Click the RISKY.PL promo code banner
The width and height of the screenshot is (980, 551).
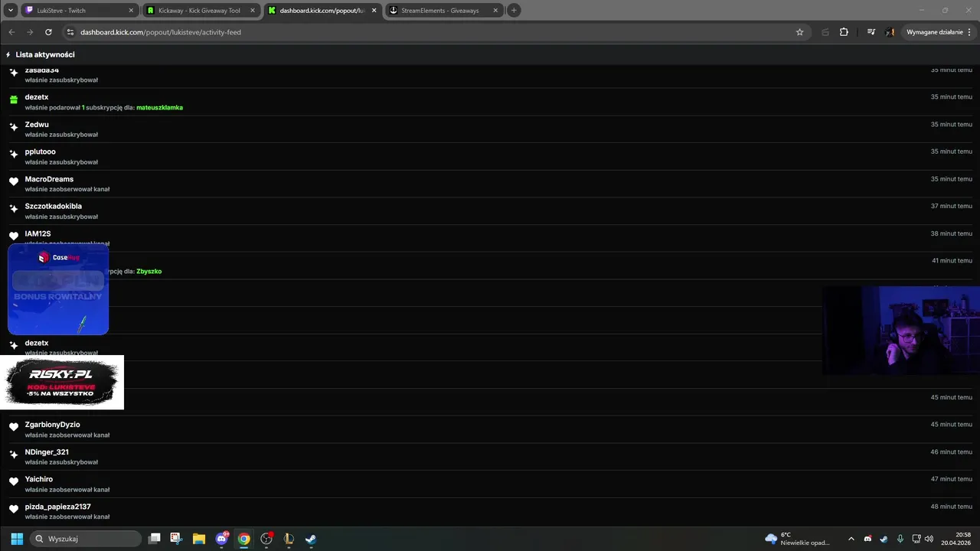[61, 382]
